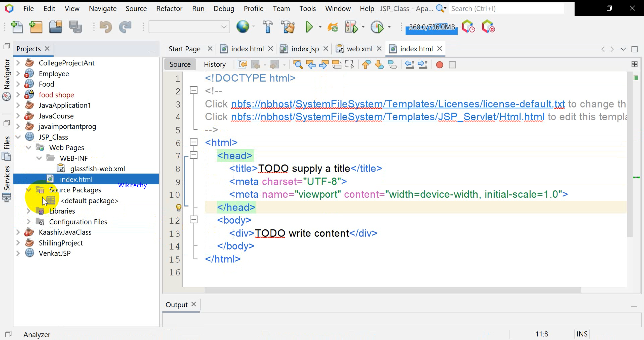Click Clean and Build Project icon
This screenshot has width=644, height=340.
(x=288, y=27)
